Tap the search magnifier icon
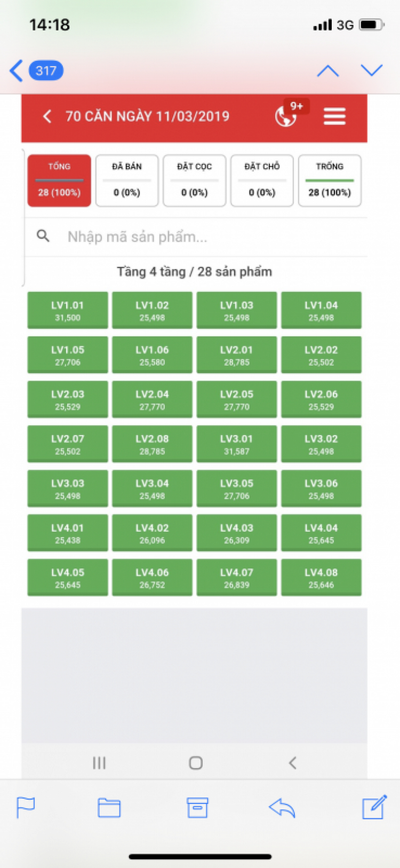 [43, 235]
